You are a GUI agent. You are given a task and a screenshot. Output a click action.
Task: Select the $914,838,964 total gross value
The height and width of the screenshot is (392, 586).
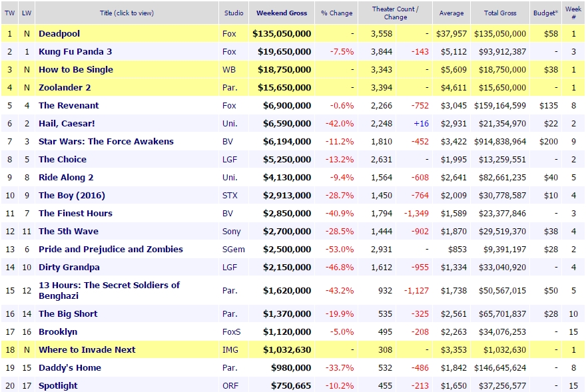(x=500, y=141)
